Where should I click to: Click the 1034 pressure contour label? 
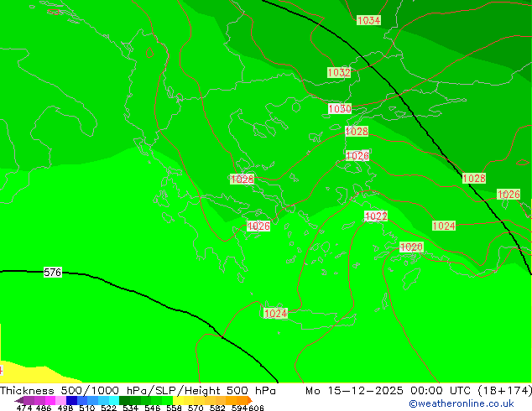pyautogui.click(x=368, y=20)
